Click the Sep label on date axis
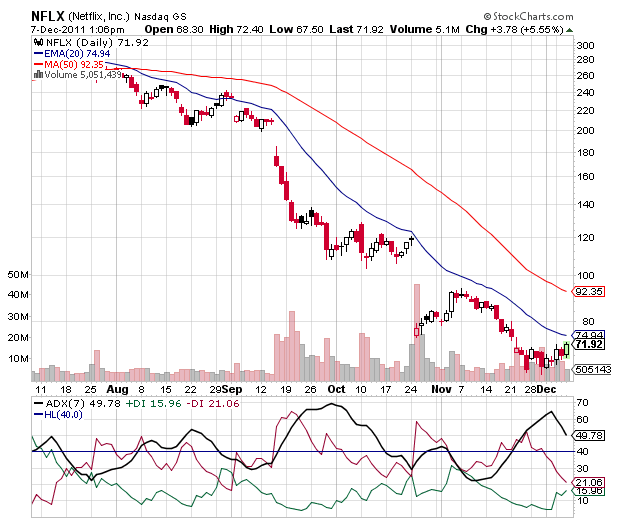The width and height of the screenshot is (618, 518). pos(232,389)
